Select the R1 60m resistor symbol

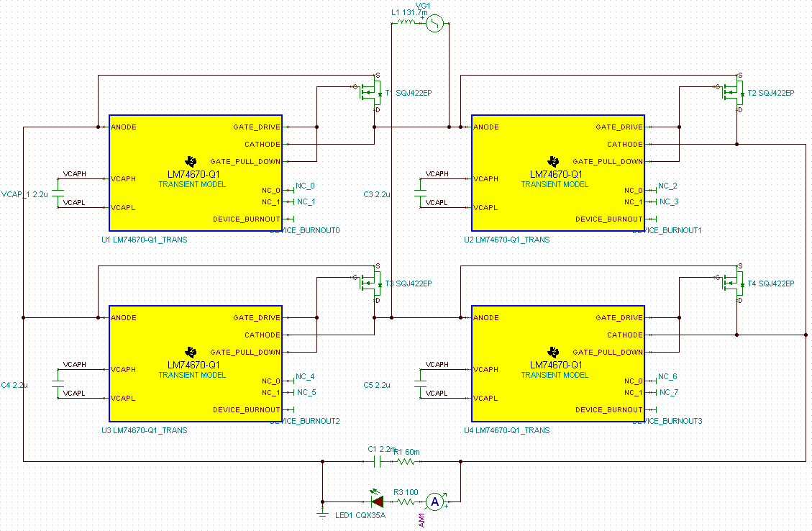pyautogui.click(x=406, y=461)
